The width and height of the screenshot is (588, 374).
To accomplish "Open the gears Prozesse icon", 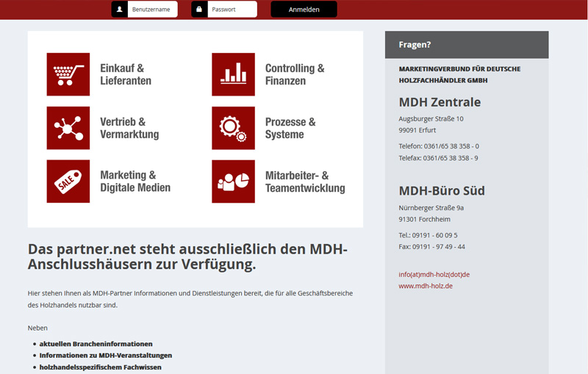I will pyautogui.click(x=233, y=128).
